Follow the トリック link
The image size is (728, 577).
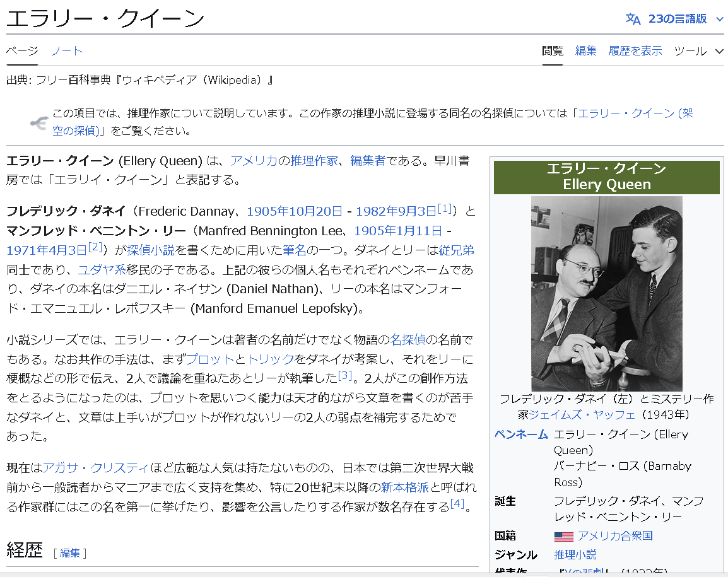(271, 359)
